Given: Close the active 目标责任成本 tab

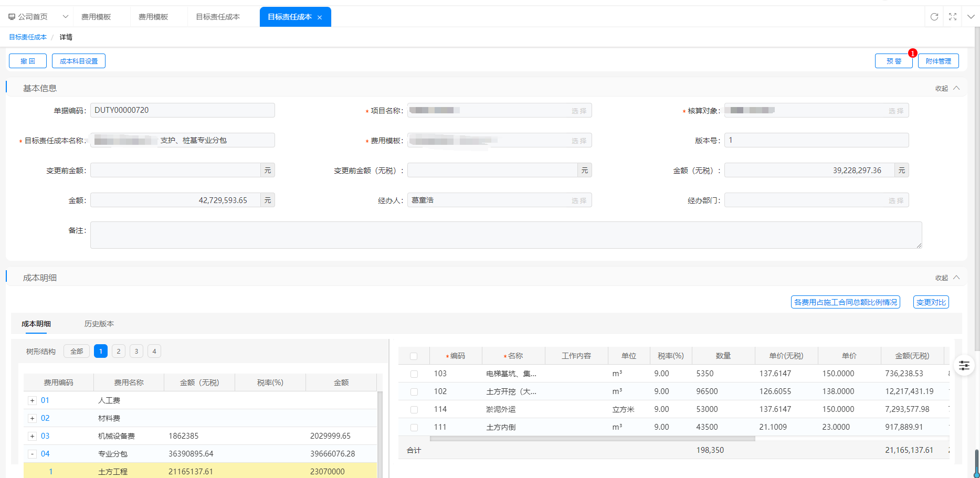Looking at the screenshot, I should click(320, 17).
